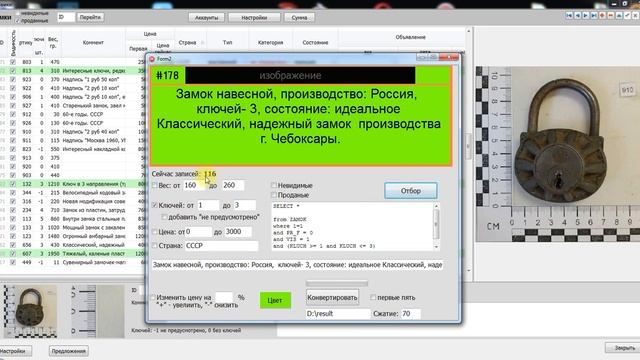Click the post changes checkmark icon
The height and width of the screenshot is (360, 640).
(x=627, y=16)
